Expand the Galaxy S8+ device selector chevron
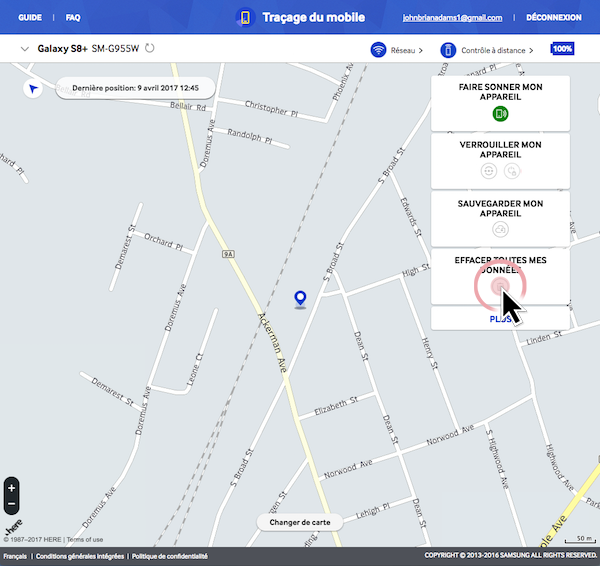 pyautogui.click(x=25, y=49)
